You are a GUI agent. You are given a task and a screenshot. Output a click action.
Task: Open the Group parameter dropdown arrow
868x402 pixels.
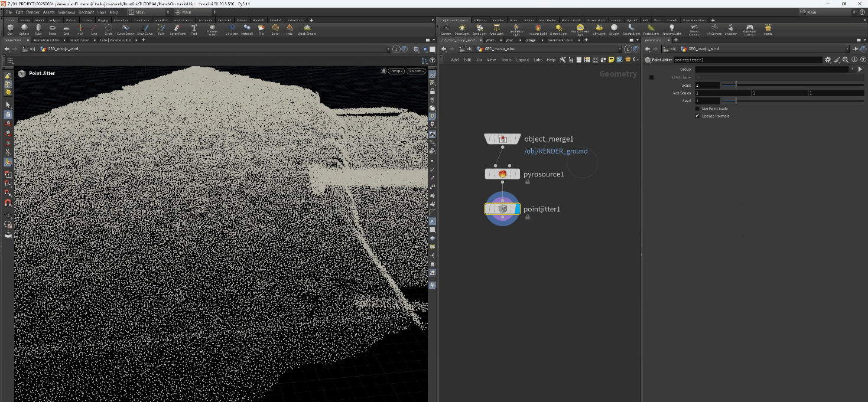tap(851, 69)
